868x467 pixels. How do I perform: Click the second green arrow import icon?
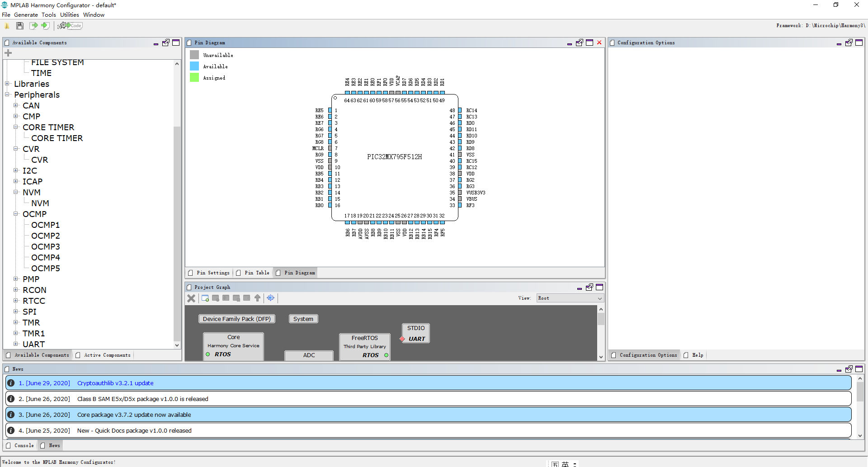45,26
